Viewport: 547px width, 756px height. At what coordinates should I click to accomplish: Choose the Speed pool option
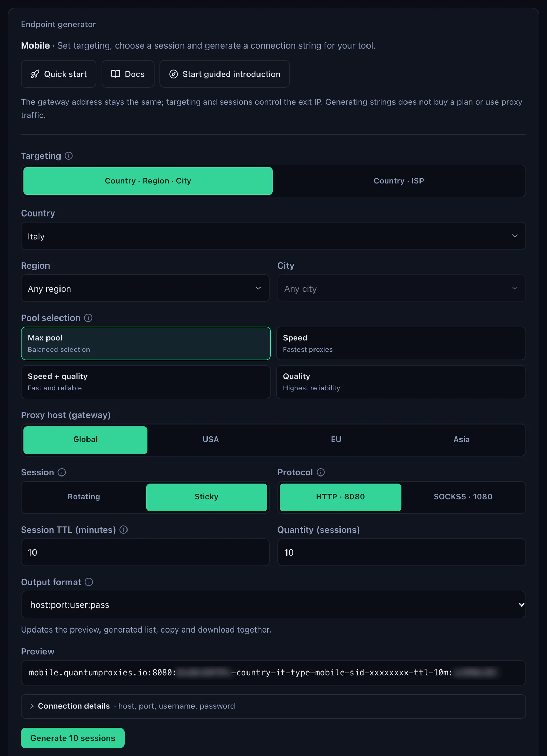tap(401, 343)
